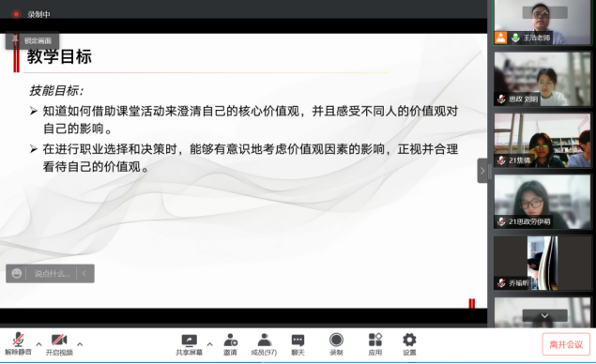This screenshot has height=364, width=596.
Task: Open the 应用 apps icon
Action: (375, 344)
